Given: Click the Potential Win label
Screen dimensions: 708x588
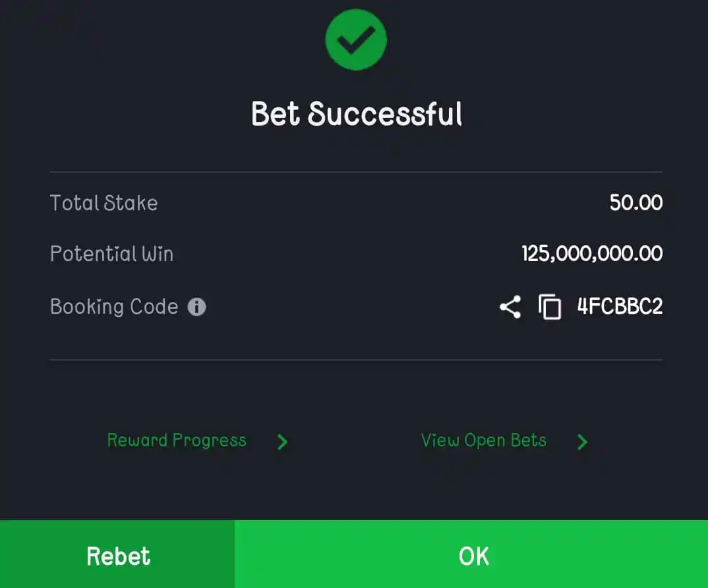Looking at the screenshot, I should point(111,253).
